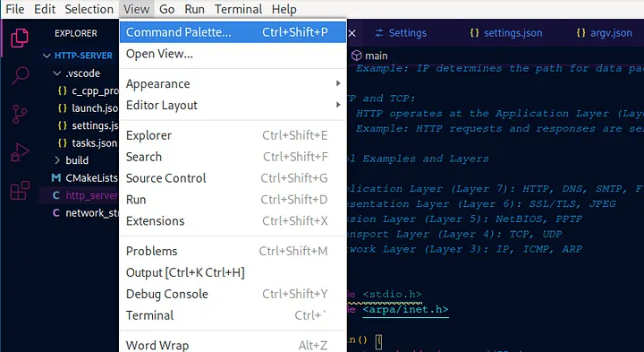The image size is (644, 352).
Task: Select Explorer in the View menu
Action: [x=233, y=135]
